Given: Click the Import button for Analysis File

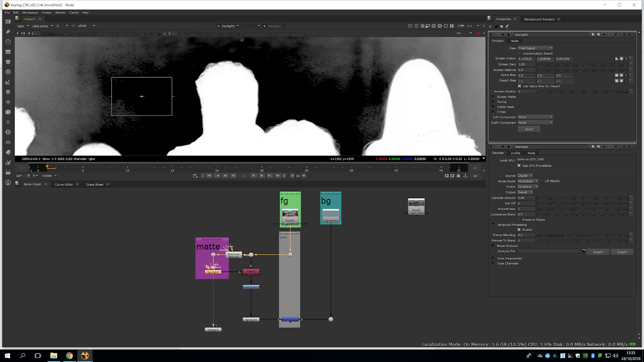Looking at the screenshot, I should point(598,252).
